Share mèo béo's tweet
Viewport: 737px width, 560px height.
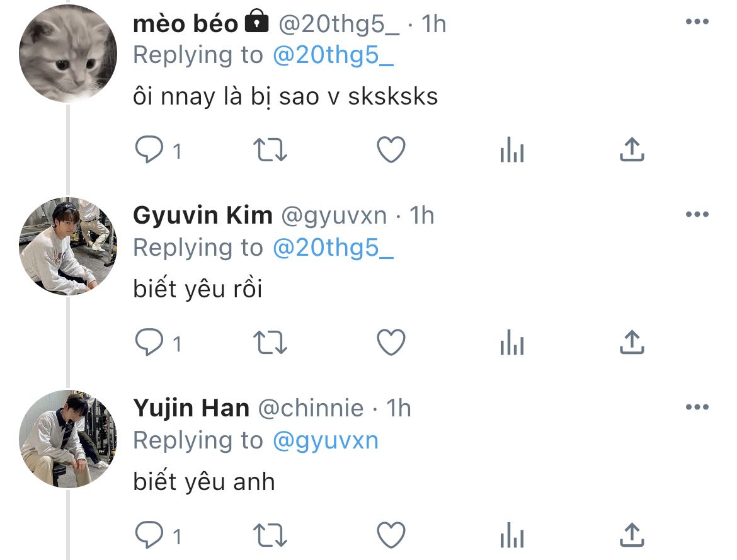click(x=632, y=151)
